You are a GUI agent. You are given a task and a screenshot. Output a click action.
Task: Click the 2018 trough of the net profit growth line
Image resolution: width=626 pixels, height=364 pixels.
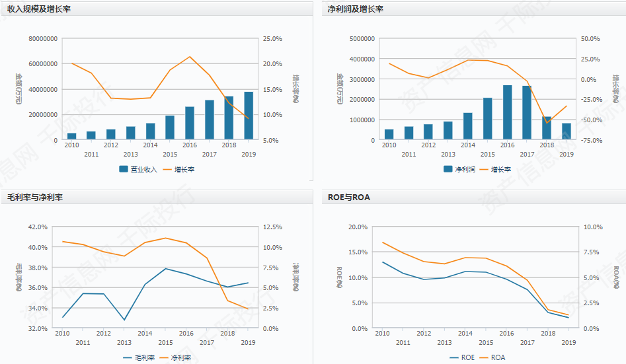click(x=547, y=123)
